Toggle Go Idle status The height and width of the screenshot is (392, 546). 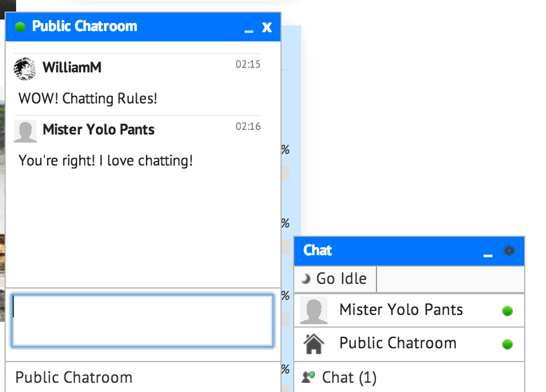coord(335,279)
